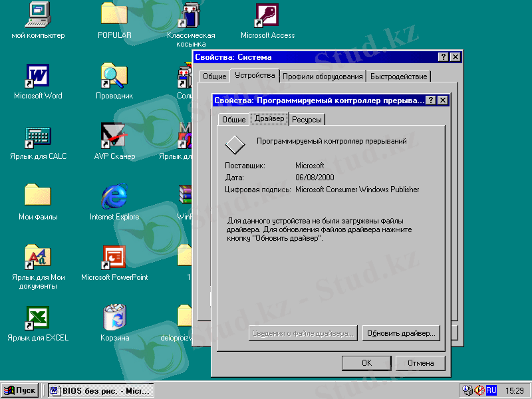Open the Мои файлы folder
The width and height of the screenshot is (532, 399).
coord(38,194)
